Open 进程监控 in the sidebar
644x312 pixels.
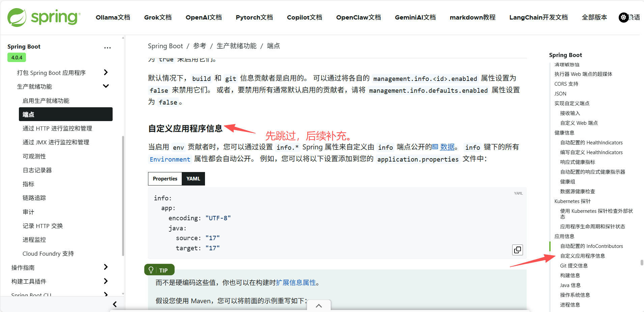click(34, 239)
